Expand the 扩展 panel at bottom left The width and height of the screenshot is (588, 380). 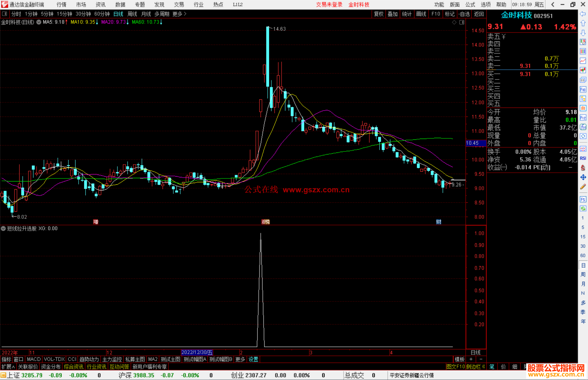click(x=8, y=367)
